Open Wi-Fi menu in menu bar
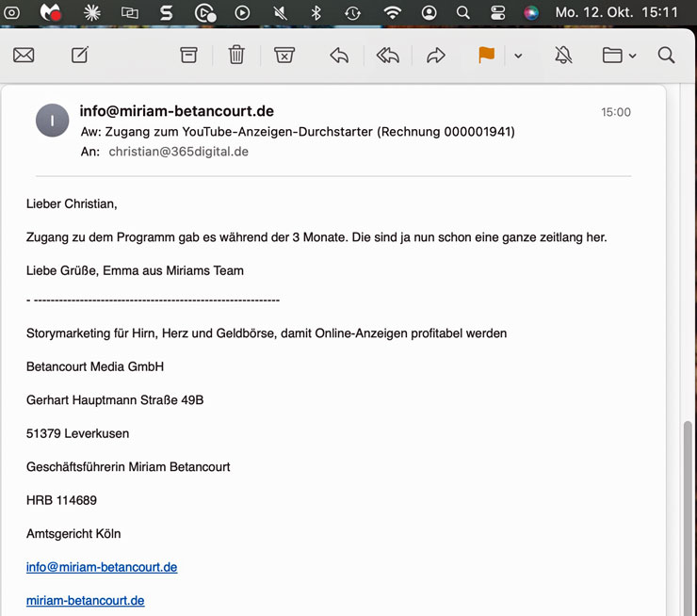The image size is (697, 616). [x=392, y=13]
